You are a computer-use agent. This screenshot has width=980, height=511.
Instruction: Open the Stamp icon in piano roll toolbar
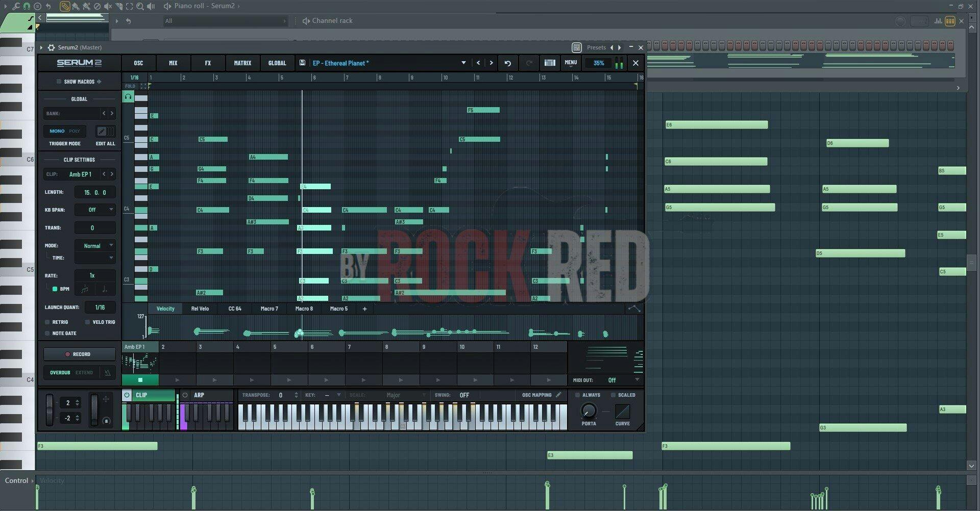tap(37, 6)
